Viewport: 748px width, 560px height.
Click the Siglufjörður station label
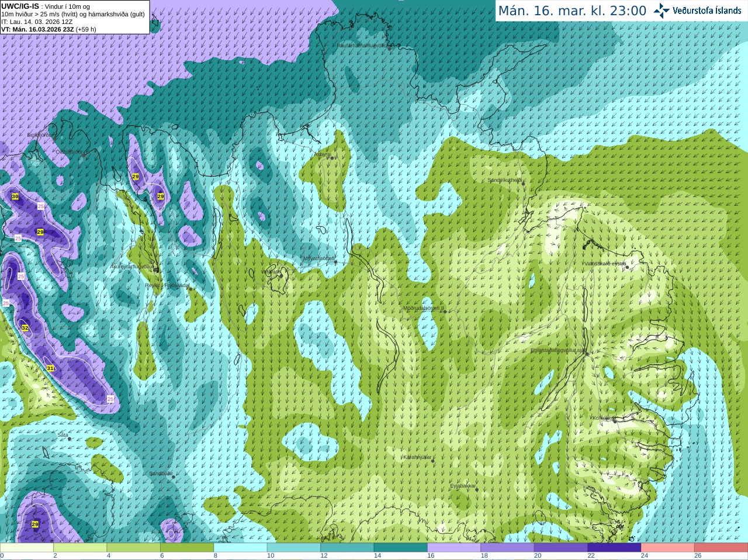point(41,135)
